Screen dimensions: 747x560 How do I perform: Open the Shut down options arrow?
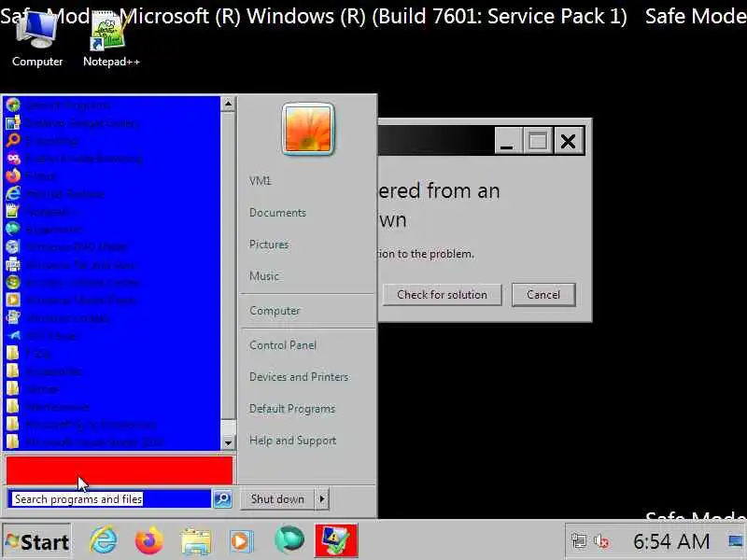click(x=322, y=499)
